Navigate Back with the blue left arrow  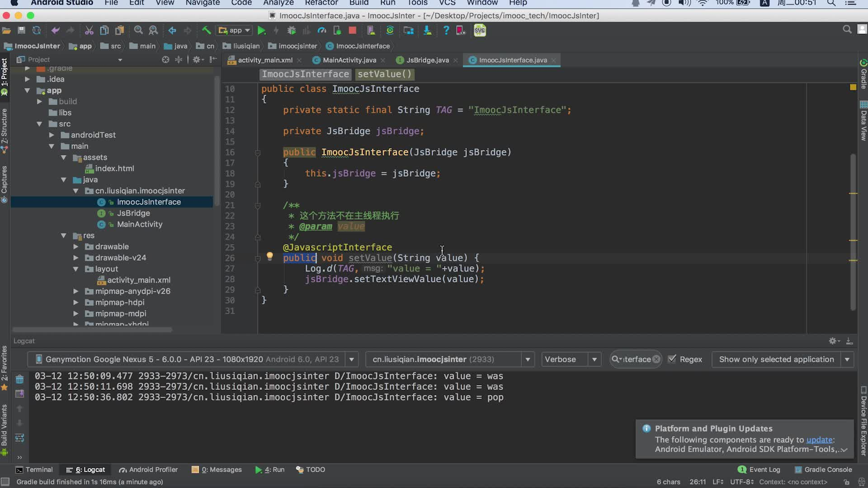click(172, 31)
